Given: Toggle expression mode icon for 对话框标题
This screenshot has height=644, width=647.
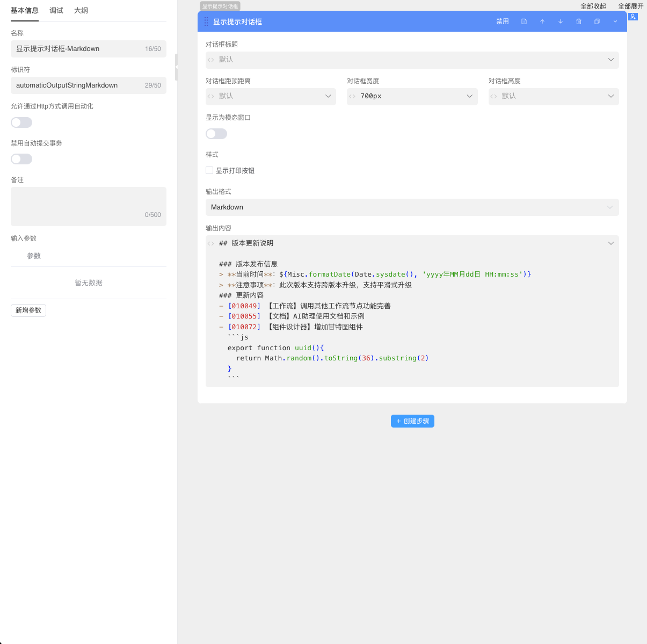Looking at the screenshot, I should 211,60.
